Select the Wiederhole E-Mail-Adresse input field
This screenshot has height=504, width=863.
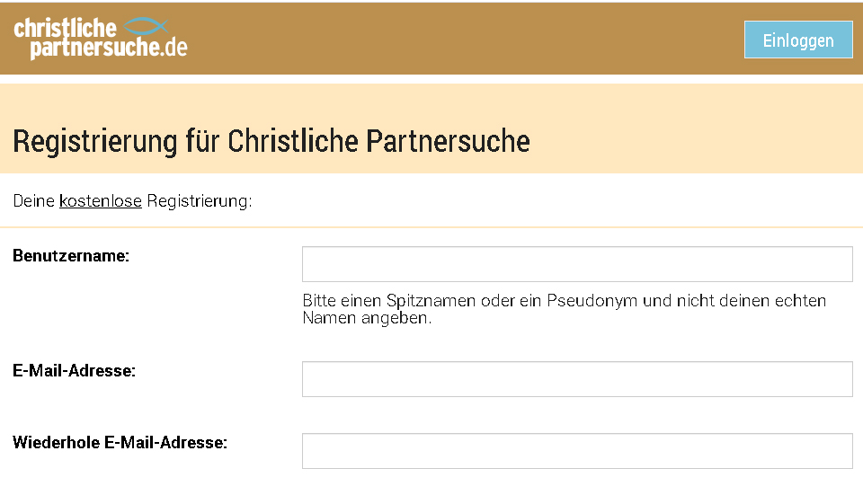(x=576, y=451)
